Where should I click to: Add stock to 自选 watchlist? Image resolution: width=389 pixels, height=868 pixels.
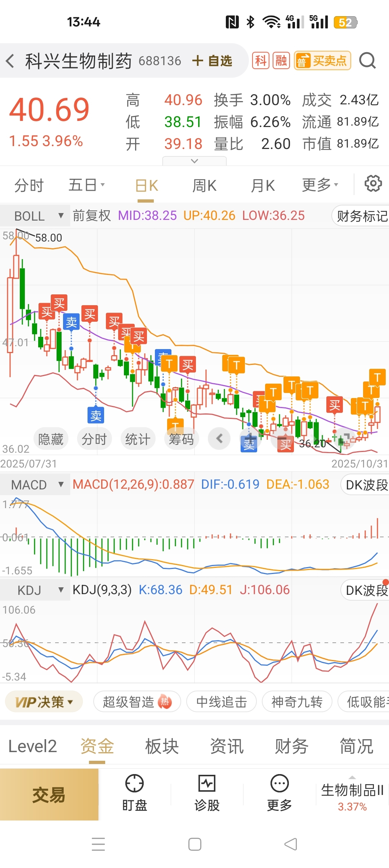pyautogui.click(x=212, y=61)
